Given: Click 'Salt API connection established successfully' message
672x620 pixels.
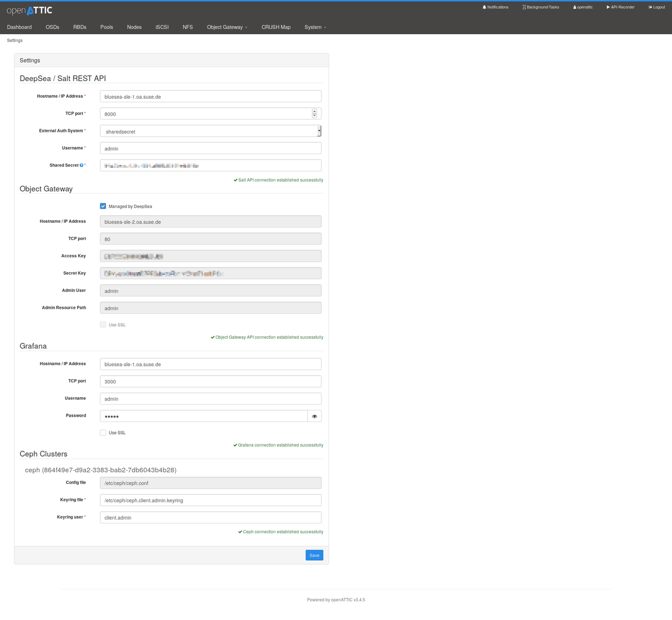Looking at the screenshot, I should click(x=278, y=180).
